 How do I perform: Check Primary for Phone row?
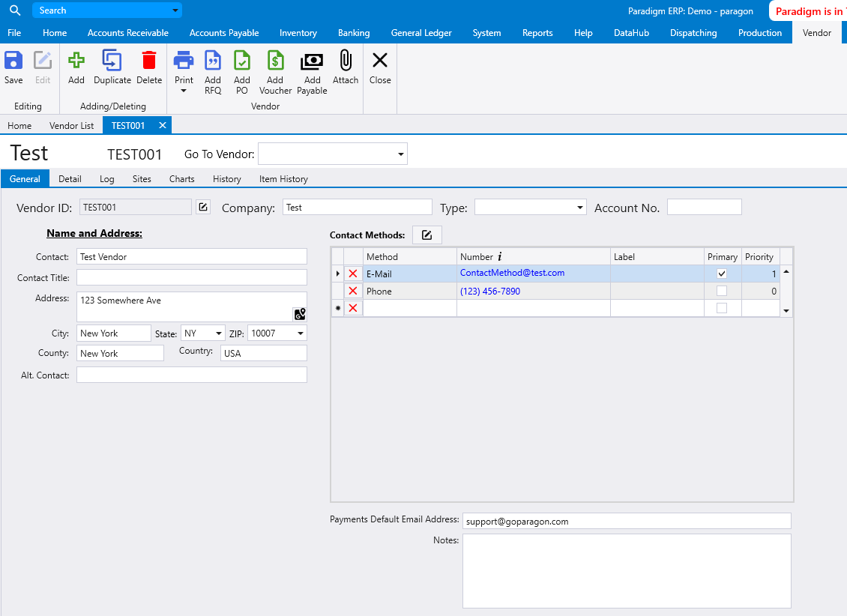[x=722, y=291]
